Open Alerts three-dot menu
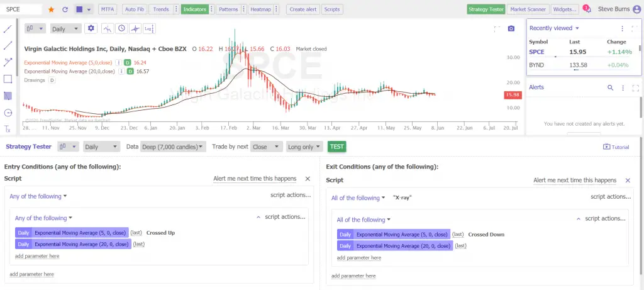The image size is (644, 290). tap(623, 88)
